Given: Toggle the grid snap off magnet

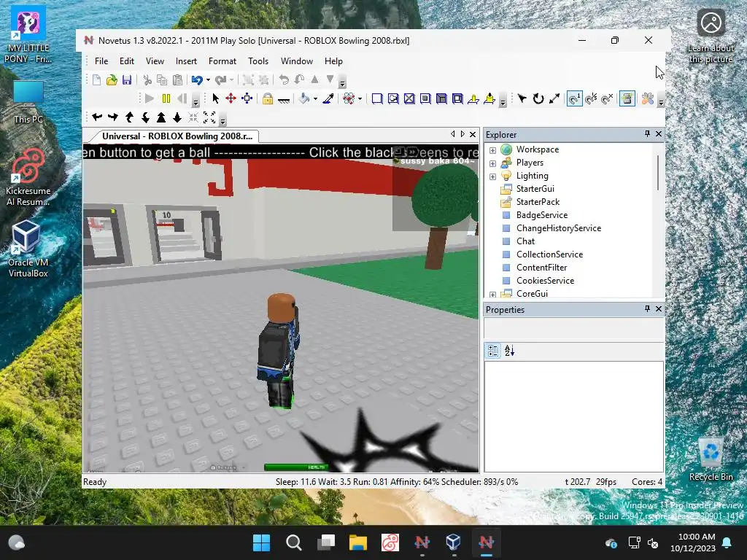Looking at the screenshot, I should pyautogui.click(x=607, y=98).
